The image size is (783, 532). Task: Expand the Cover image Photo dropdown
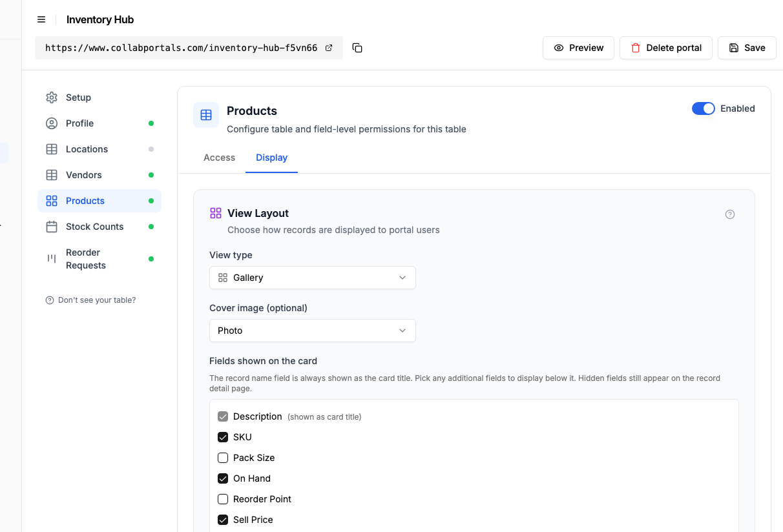(313, 331)
